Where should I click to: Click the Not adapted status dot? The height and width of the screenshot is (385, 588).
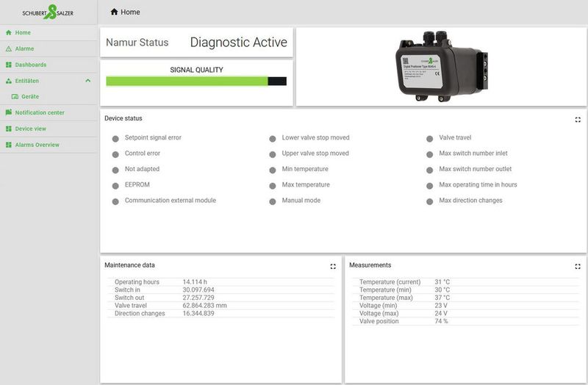coord(115,170)
